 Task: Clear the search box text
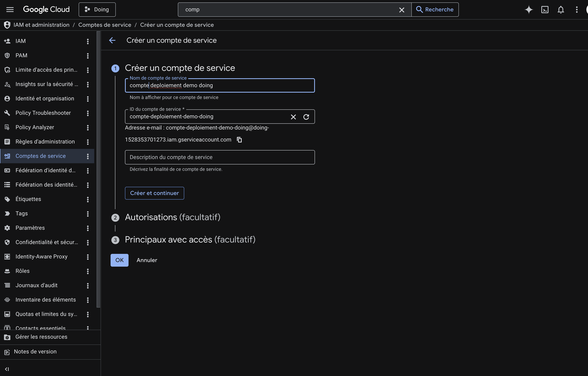[401, 10]
